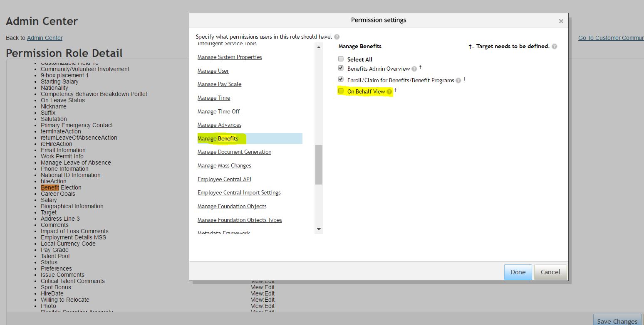Open Employee Central Import Settings category
The width and height of the screenshot is (644, 325).
pos(239,193)
